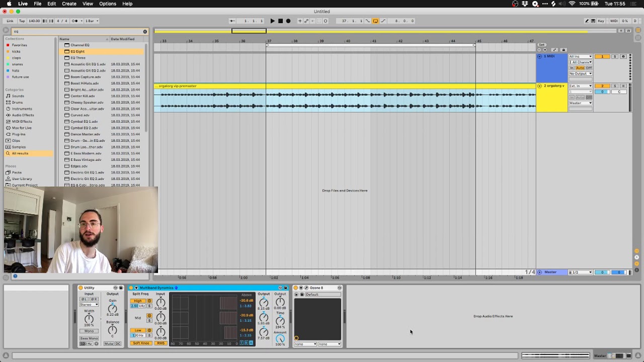Image resolution: width=644 pixels, height=362 pixels.
Task: Turn off the Utility device activator
Action: pos(80,288)
